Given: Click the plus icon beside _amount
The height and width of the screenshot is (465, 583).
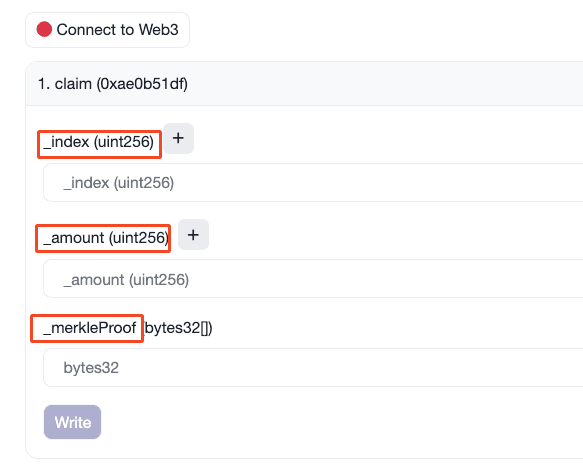Looking at the screenshot, I should coord(193,235).
